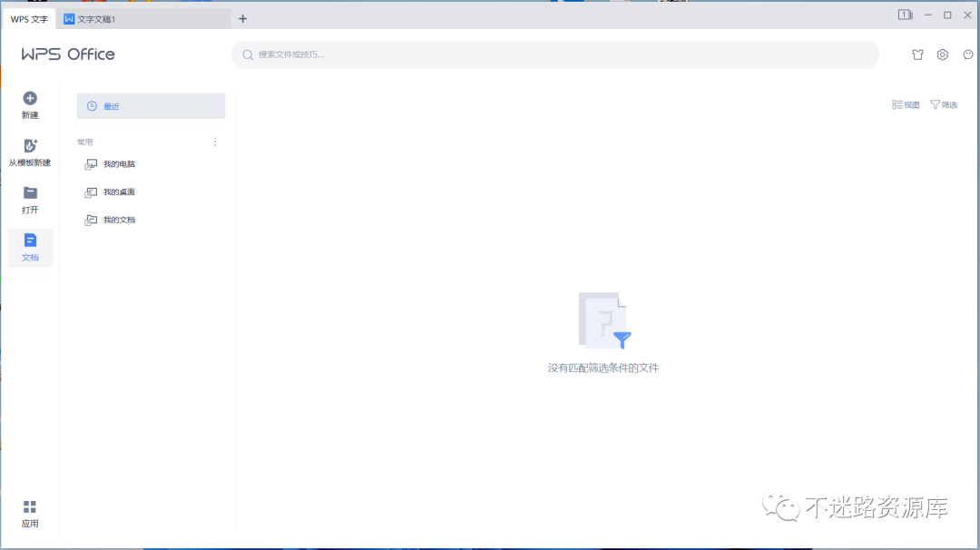Screen dimensions: 980x550
Task: Click the 打开 folder icon
Action: (30, 195)
